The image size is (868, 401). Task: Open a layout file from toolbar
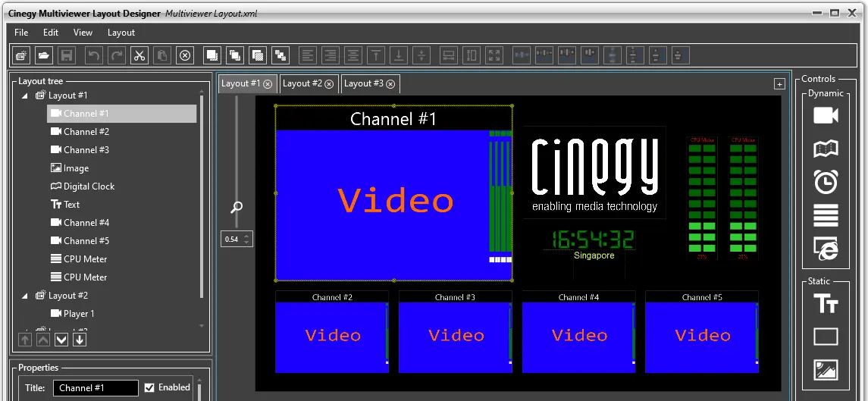(x=44, y=55)
